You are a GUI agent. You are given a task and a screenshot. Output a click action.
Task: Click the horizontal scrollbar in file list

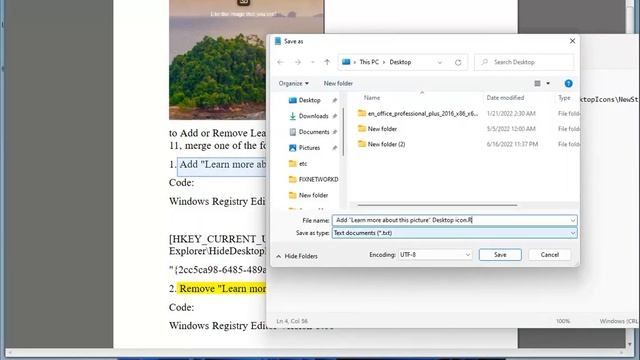tap(437, 205)
